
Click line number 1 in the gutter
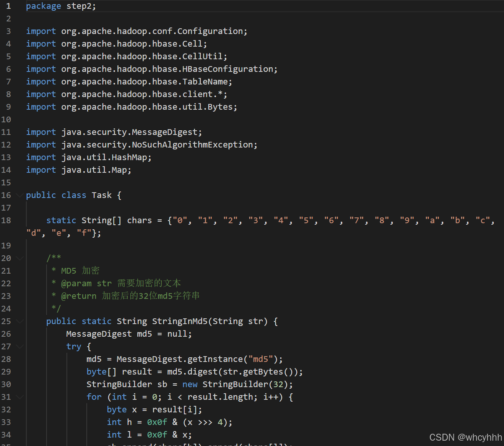click(8, 6)
